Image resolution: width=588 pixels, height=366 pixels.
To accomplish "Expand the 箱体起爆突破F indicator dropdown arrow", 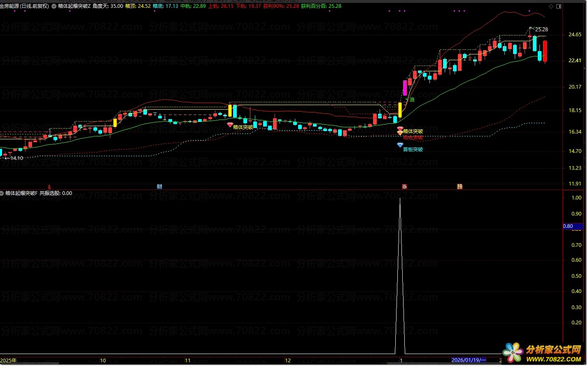I will pos(2,193).
